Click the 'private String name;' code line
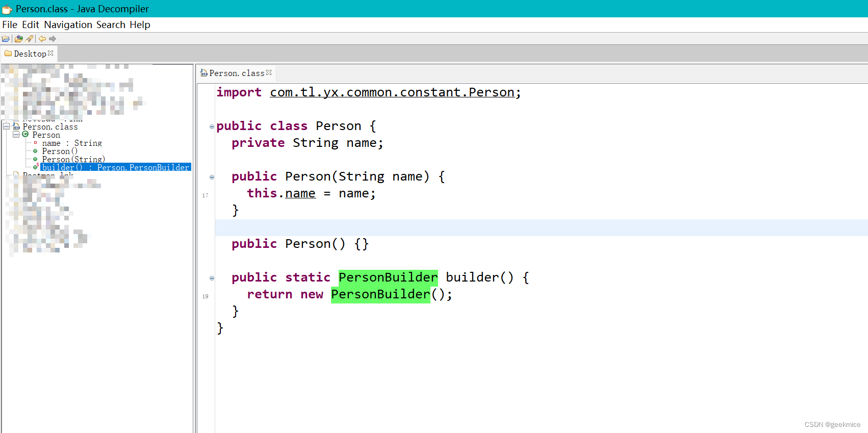This screenshot has height=433, width=868. pos(307,143)
